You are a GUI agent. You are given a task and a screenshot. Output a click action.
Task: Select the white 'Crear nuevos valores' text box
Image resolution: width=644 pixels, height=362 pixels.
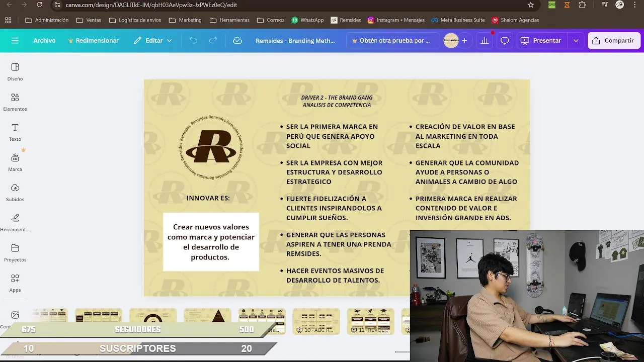click(211, 242)
